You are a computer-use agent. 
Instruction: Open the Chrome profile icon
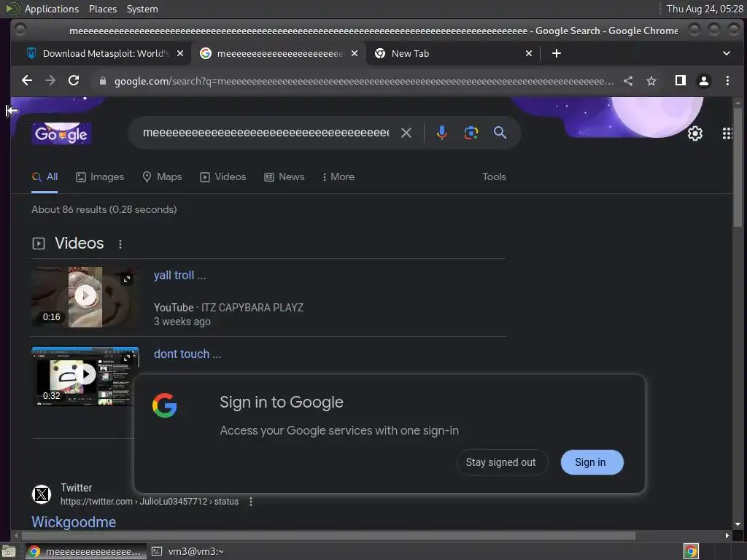coord(704,81)
